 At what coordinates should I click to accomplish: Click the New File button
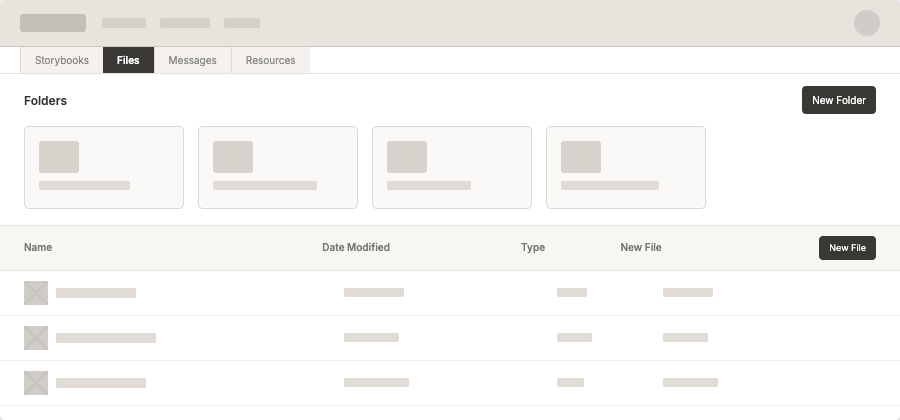click(847, 248)
